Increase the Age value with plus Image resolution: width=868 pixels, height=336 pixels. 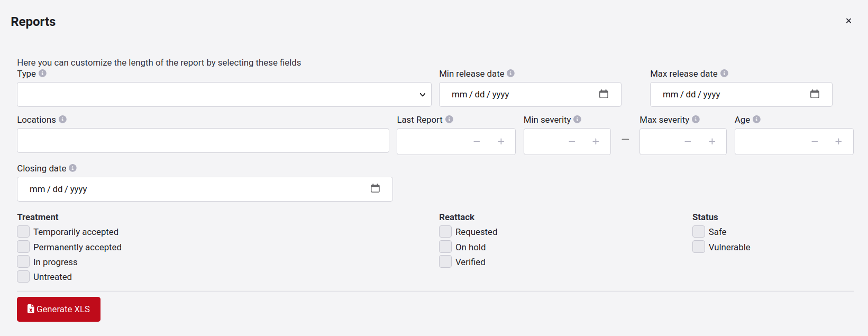[x=838, y=141]
